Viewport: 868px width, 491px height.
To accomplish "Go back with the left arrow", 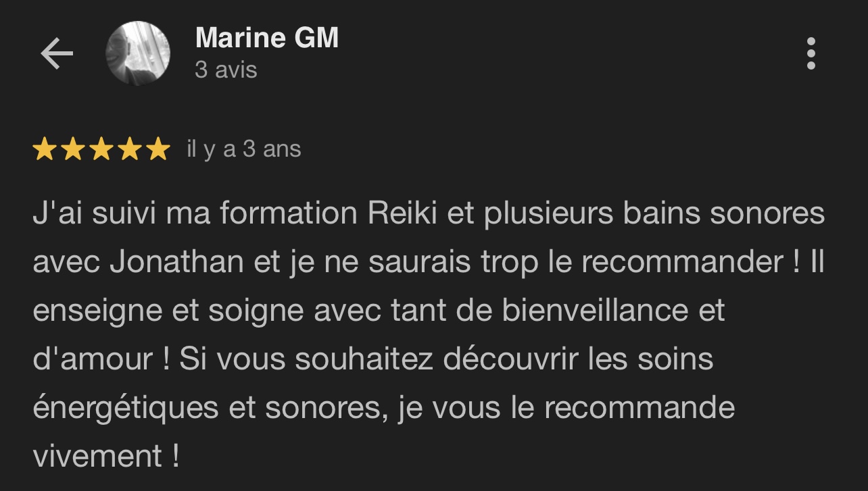I will click(57, 54).
